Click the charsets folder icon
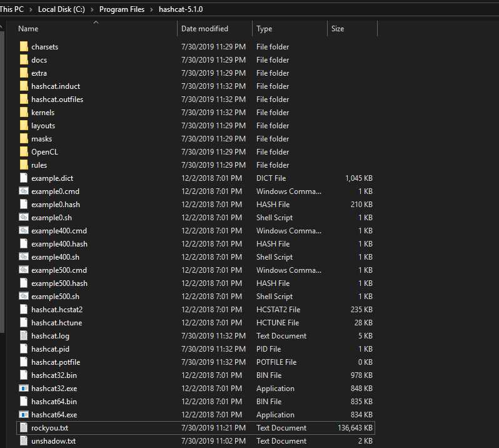This screenshot has height=448, width=499. (x=24, y=46)
